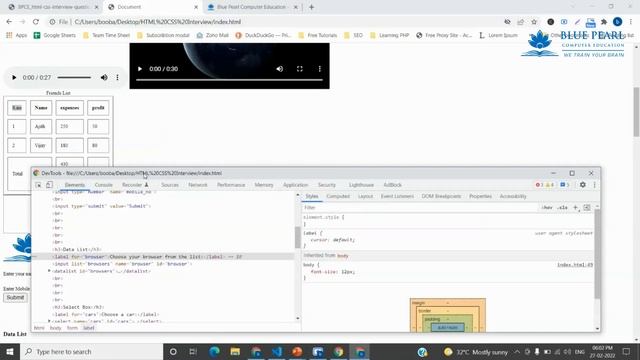Open Chrome three-dot menu

[x=631, y=22]
